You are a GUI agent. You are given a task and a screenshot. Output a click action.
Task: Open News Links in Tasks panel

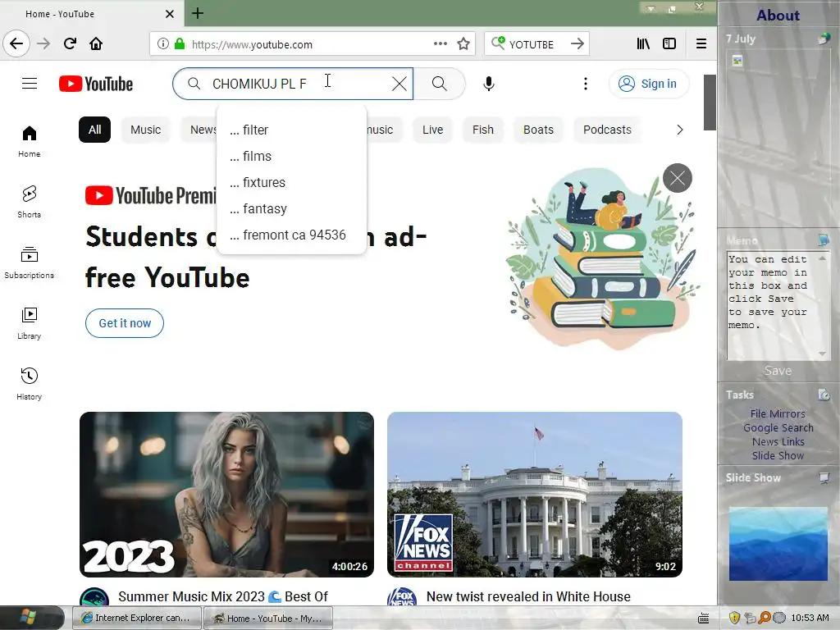tap(778, 441)
